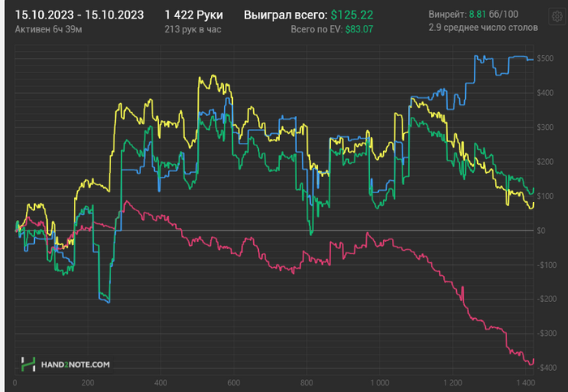
Task: Click the 600 x-axis label
Action: tap(234, 382)
